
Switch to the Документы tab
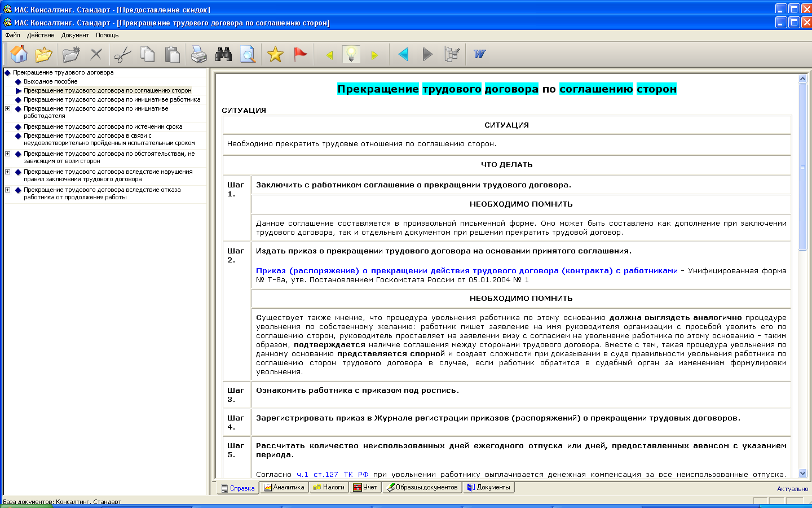[x=488, y=487]
